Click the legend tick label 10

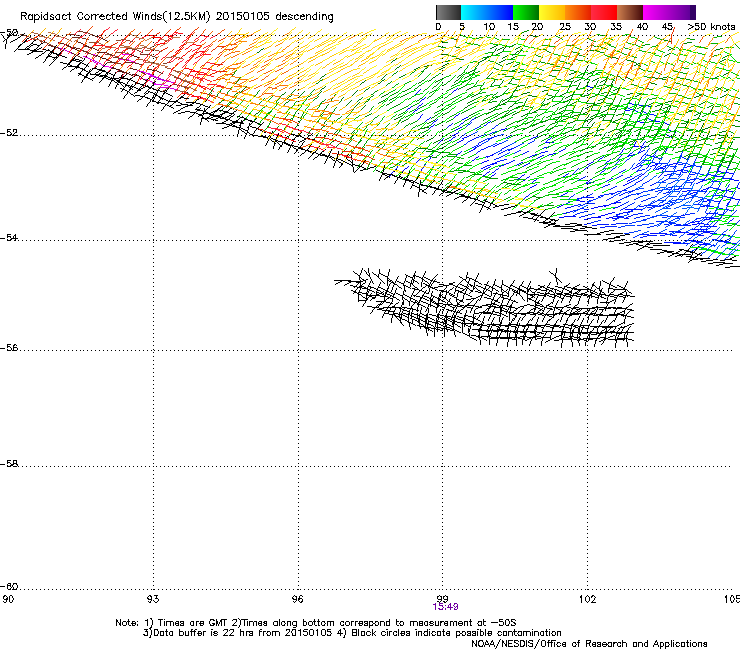click(x=489, y=27)
